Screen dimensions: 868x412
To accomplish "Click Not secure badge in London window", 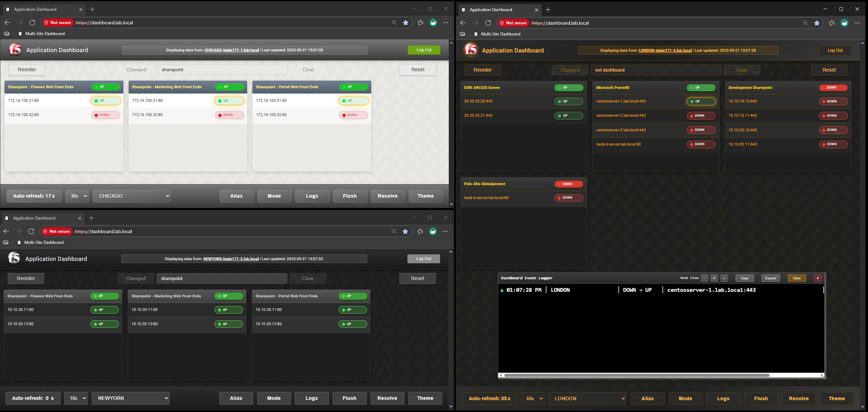I will [x=513, y=23].
